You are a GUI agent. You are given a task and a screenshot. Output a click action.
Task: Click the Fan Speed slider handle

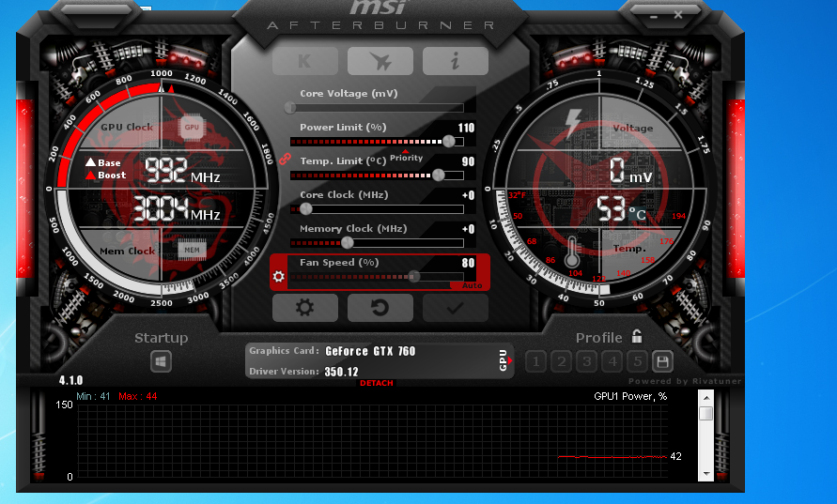click(x=413, y=276)
